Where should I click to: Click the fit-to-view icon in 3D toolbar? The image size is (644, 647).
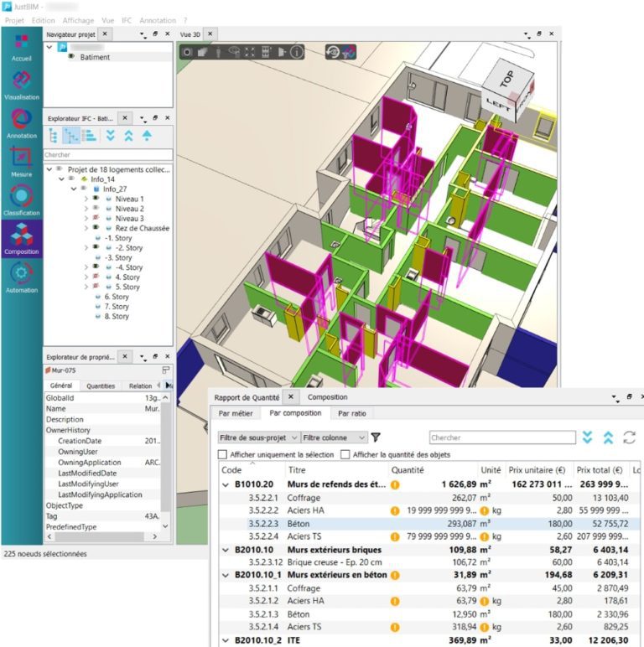coord(250,53)
